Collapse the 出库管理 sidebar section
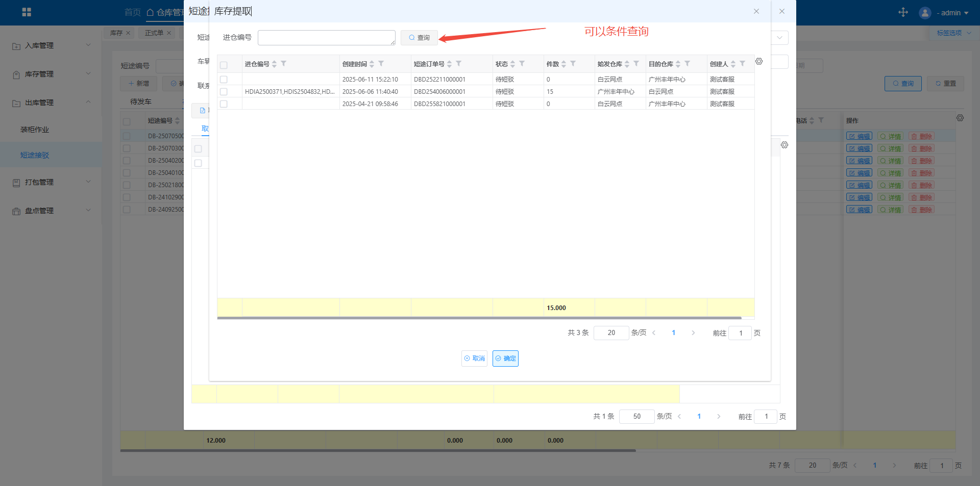 (51, 103)
